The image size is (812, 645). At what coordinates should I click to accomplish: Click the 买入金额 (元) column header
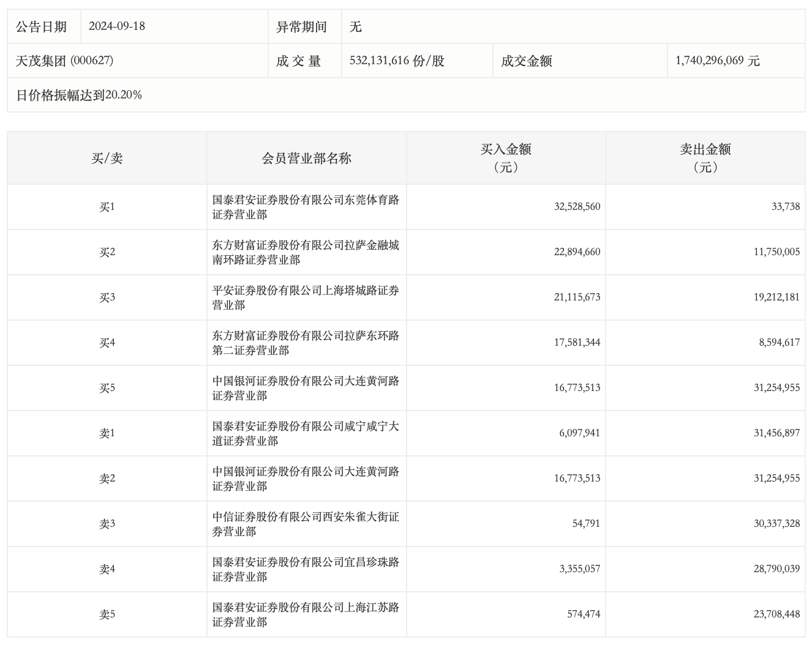point(506,158)
